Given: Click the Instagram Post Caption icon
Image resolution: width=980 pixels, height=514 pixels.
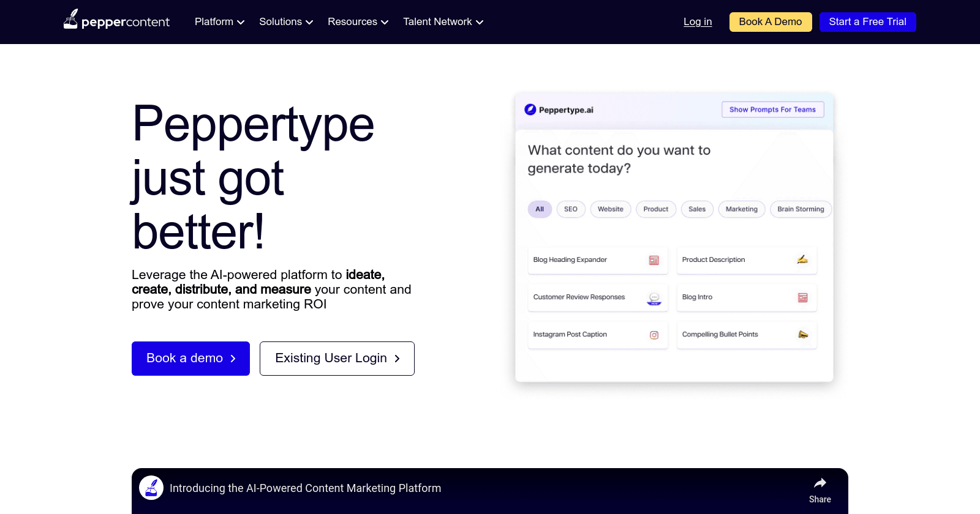Looking at the screenshot, I should click(654, 335).
